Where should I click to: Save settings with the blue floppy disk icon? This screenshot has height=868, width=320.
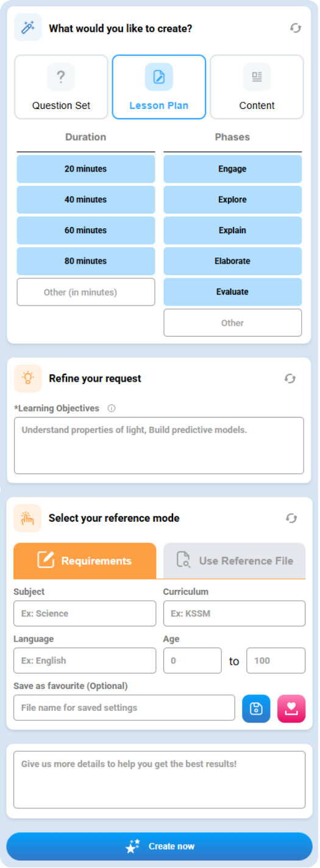256,709
